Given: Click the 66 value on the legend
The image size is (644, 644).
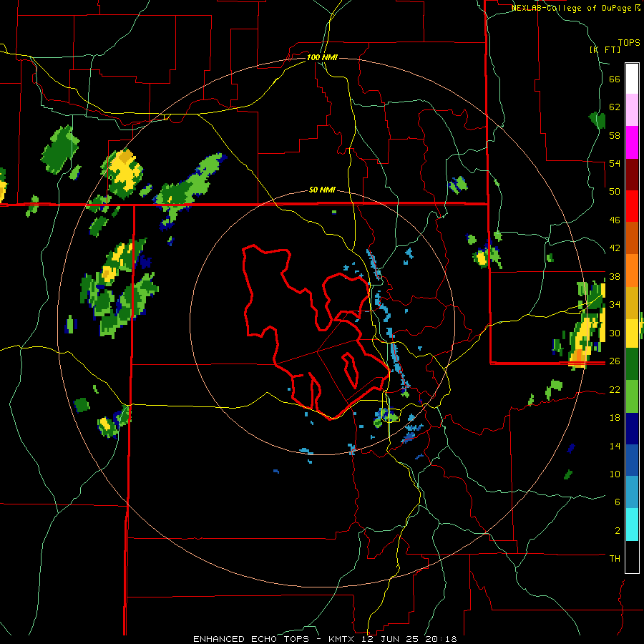Looking at the screenshot, I should point(615,79).
